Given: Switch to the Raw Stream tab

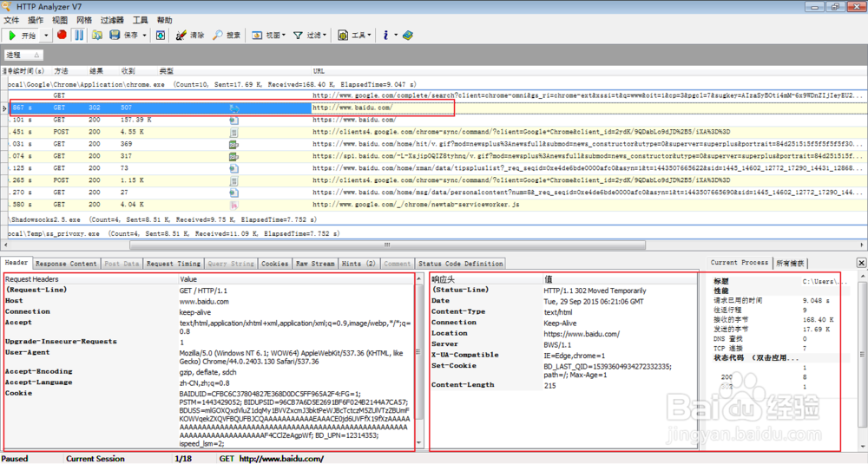Looking at the screenshot, I should (315, 264).
